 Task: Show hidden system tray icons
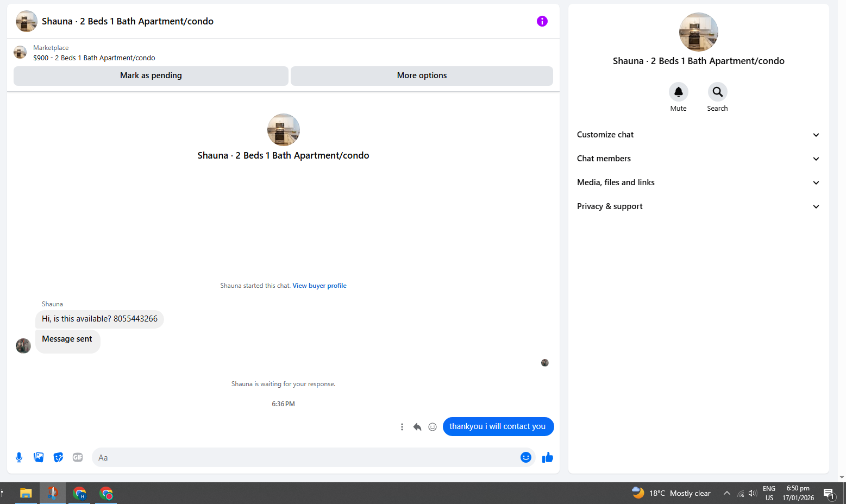tap(726, 493)
